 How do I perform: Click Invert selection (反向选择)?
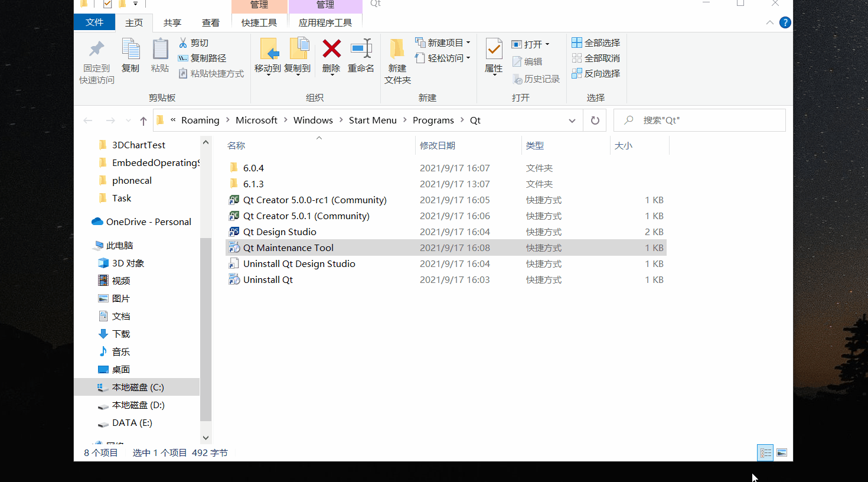(x=596, y=73)
